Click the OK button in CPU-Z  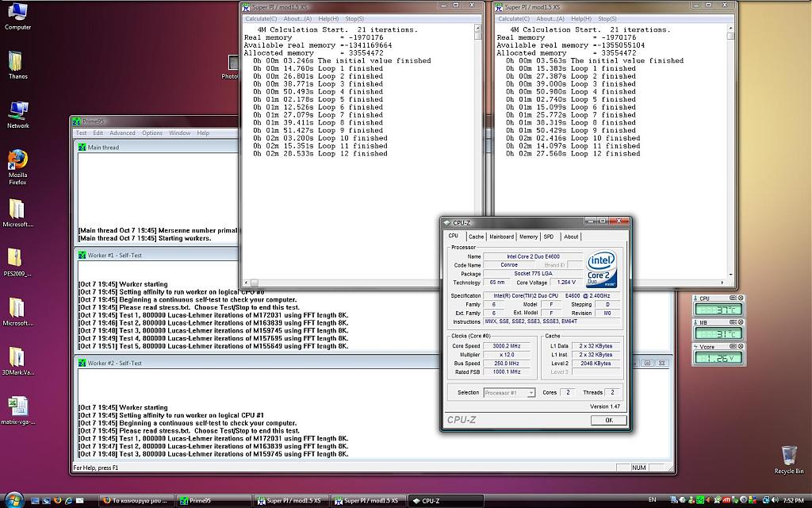click(x=608, y=421)
